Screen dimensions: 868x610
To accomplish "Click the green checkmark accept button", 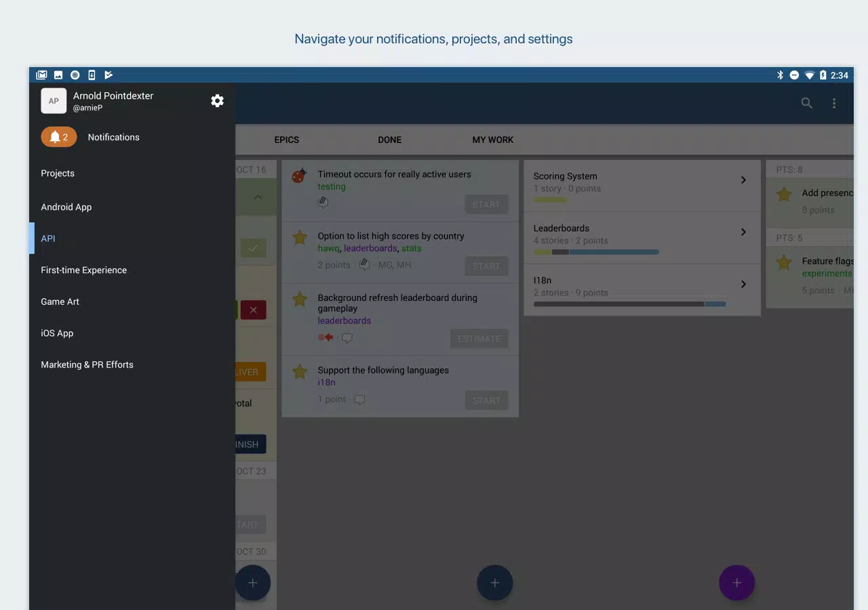I will [253, 249].
